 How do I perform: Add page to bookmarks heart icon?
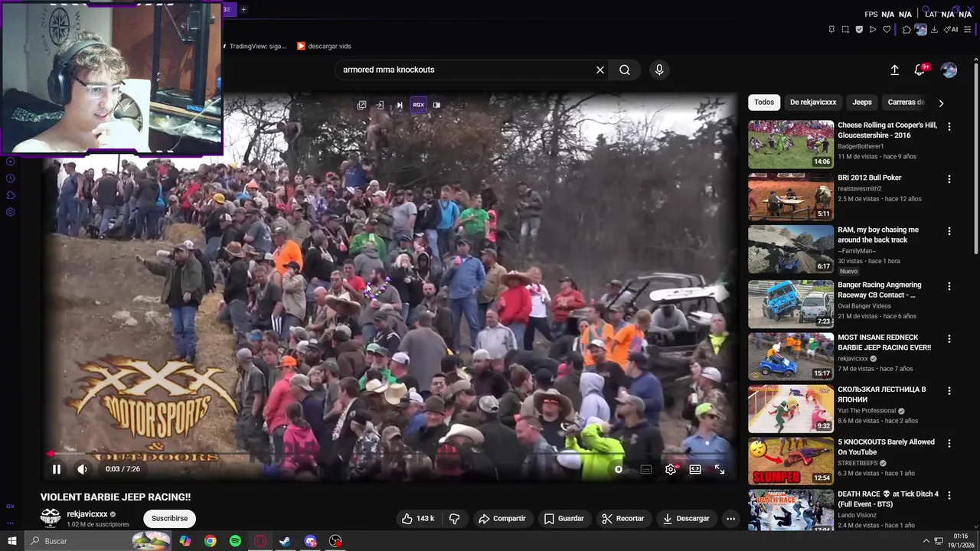(x=887, y=30)
